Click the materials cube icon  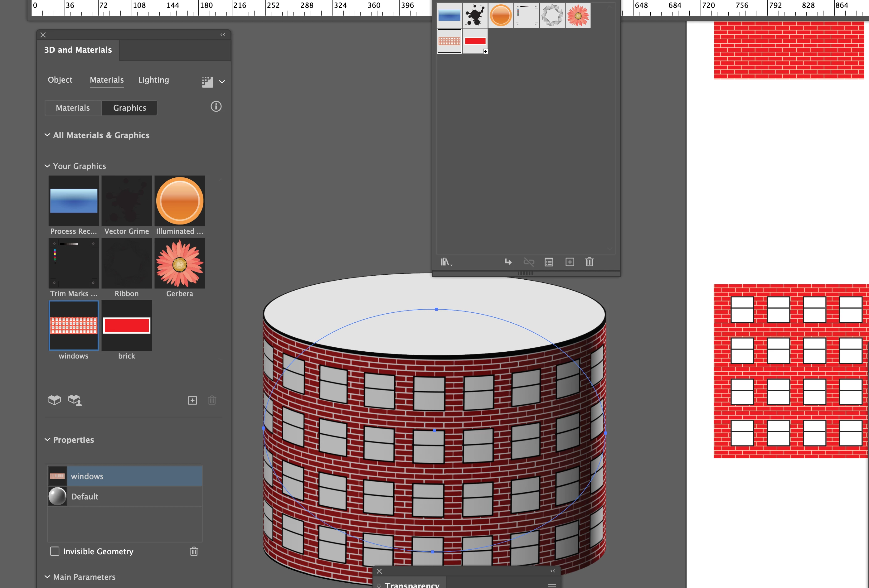click(55, 400)
